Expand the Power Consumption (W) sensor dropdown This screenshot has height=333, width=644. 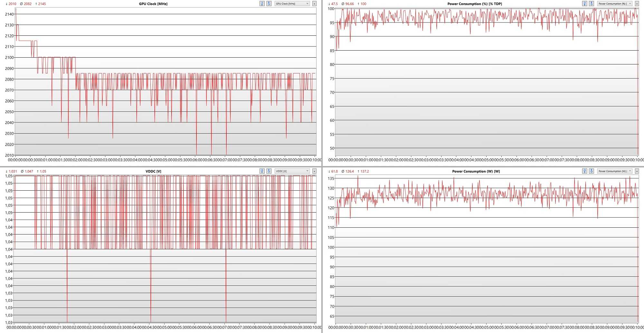pyautogui.click(x=615, y=171)
